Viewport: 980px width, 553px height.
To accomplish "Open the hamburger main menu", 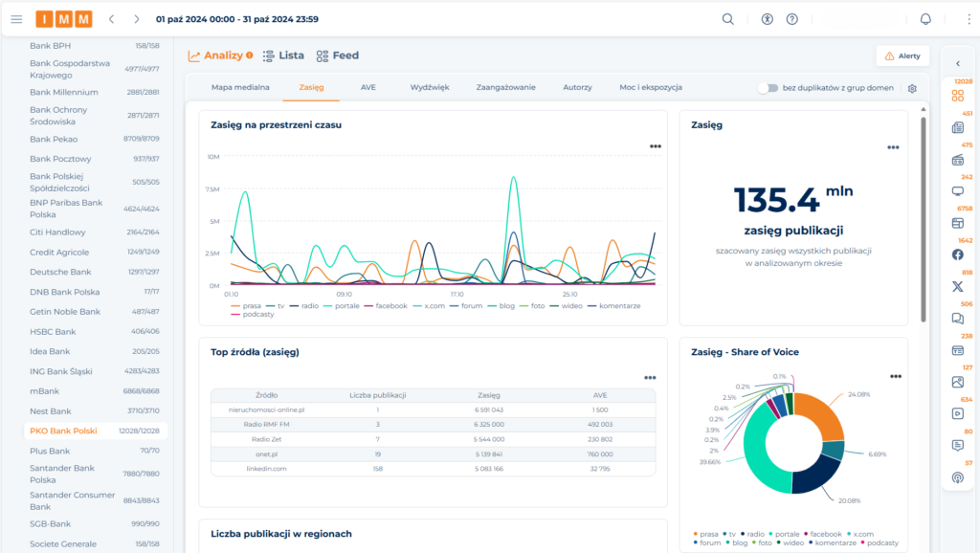I will point(16,19).
